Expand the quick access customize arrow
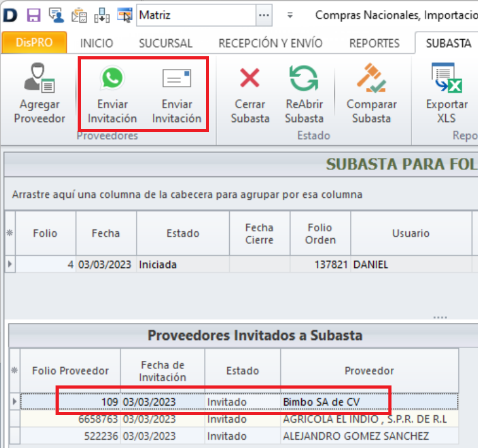The width and height of the screenshot is (478, 448). [x=290, y=15]
